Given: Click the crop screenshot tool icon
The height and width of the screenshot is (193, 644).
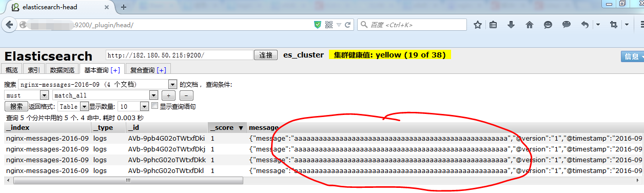Looking at the screenshot, I should pyautogui.click(x=613, y=25).
